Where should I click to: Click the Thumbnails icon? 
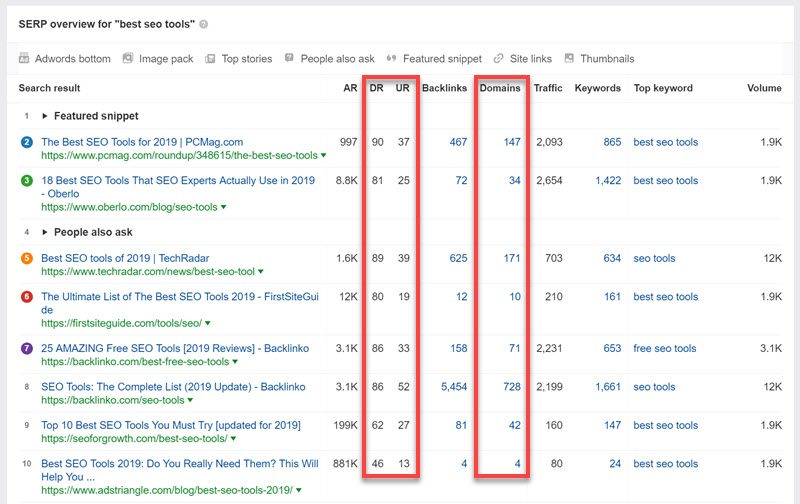tap(570, 59)
